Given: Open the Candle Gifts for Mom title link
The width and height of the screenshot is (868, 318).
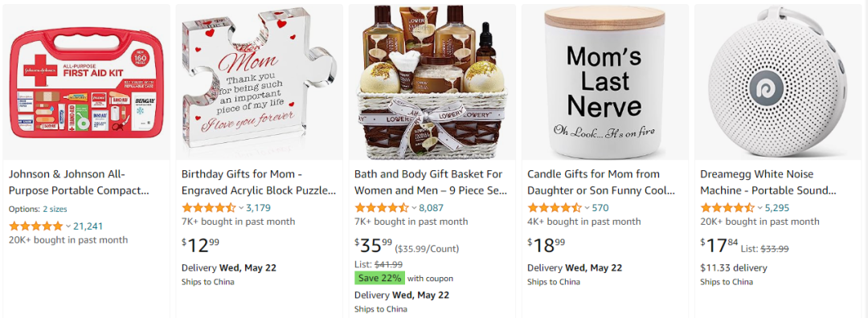Looking at the screenshot, I should pyautogui.click(x=601, y=182).
